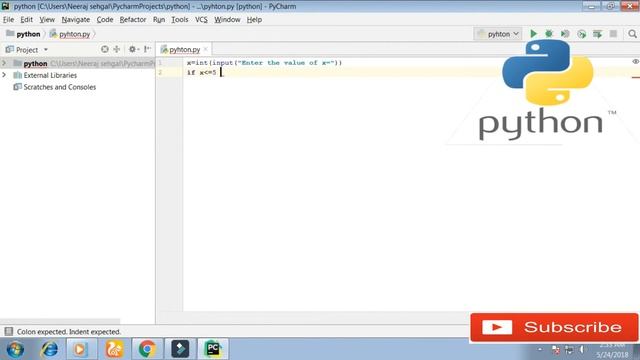640x360 pixels.
Task: Run with coverage icon in toolbar
Action: pyautogui.click(x=565, y=34)
